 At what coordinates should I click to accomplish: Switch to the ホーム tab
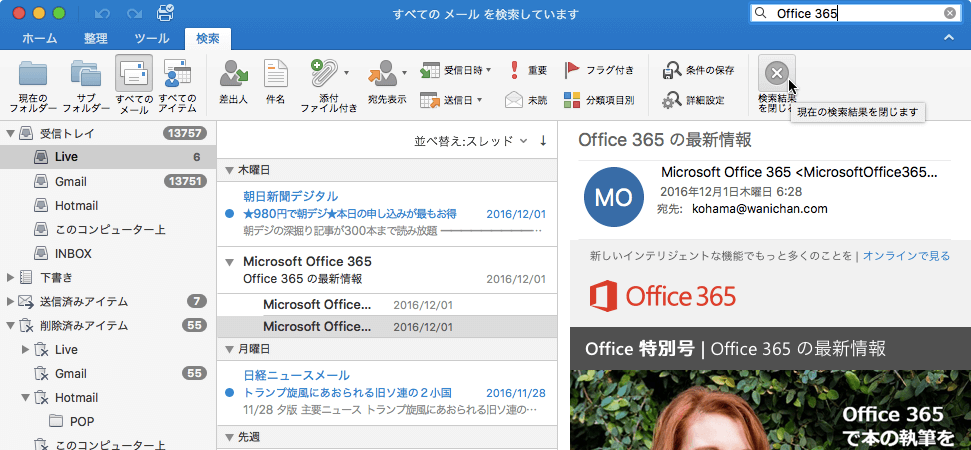[x=40, y=38]
